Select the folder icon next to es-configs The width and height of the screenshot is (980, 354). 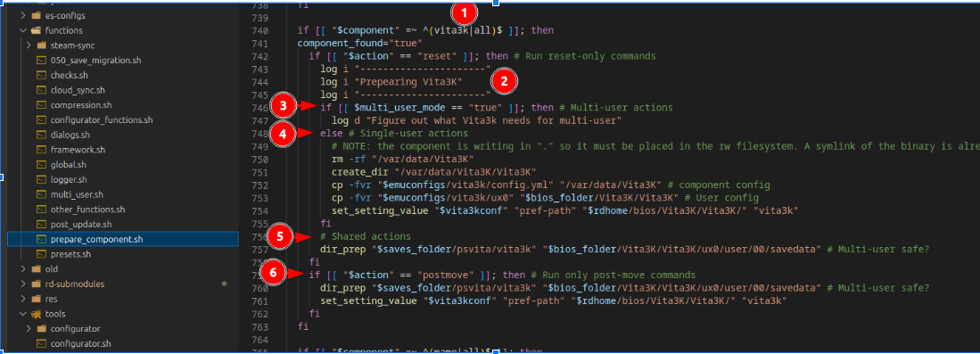tap(36, 15)
